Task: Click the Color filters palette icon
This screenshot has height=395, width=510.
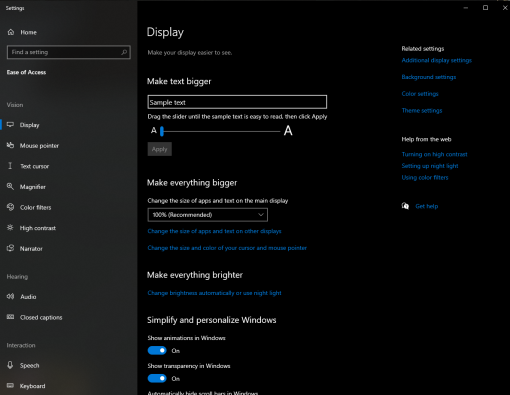Action: click(10, 207)
